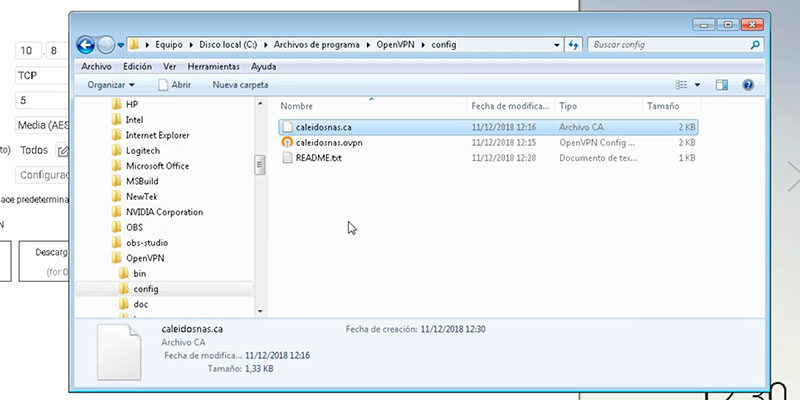Click Disco local (C:) breadcrumb

[x=228, y=45]
